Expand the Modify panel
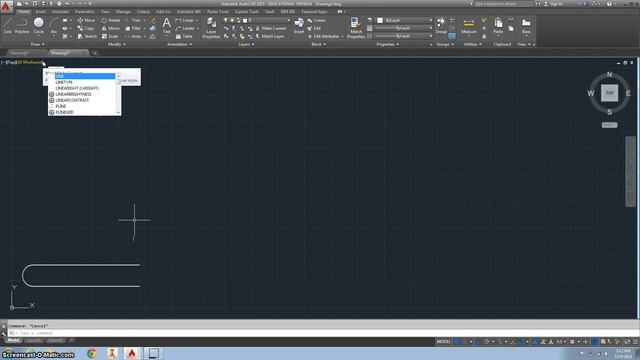 (x=116, y=44)
